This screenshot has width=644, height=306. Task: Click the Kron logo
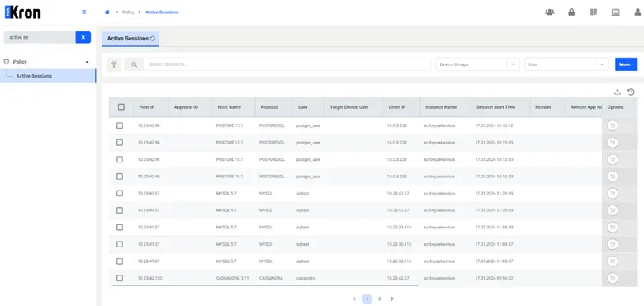click(22, 12)
